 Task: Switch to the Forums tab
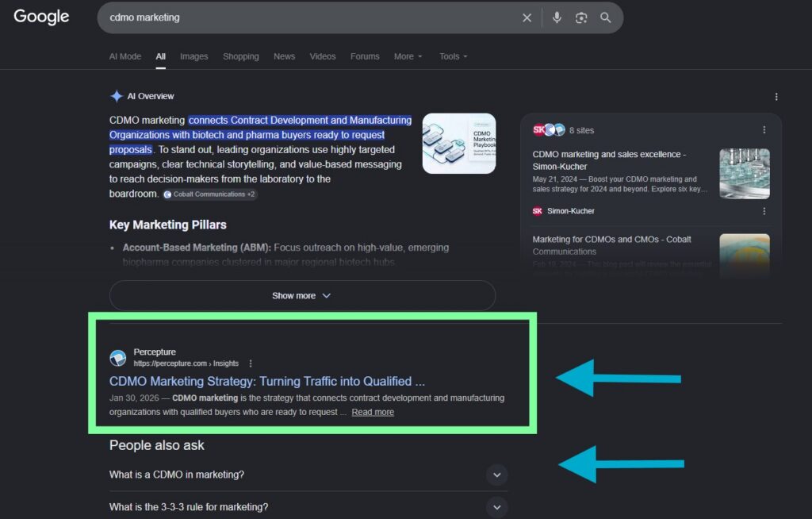tap(365, 56)
